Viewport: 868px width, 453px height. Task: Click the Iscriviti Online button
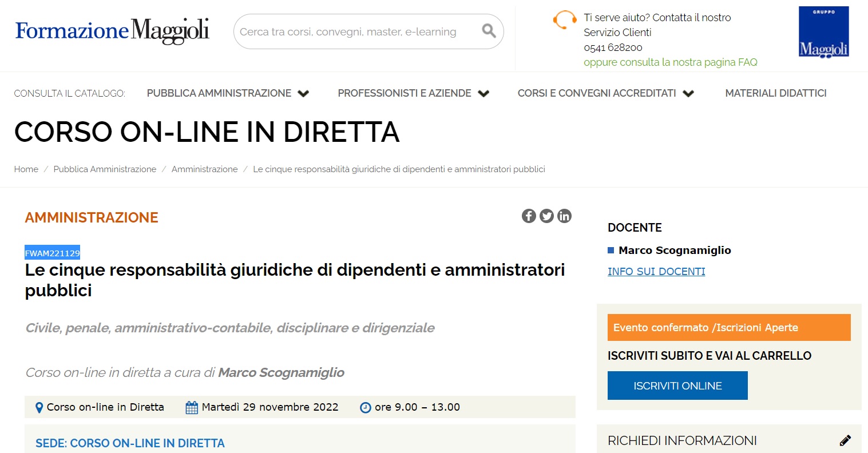pyautogui.click(x=677, y=386)
